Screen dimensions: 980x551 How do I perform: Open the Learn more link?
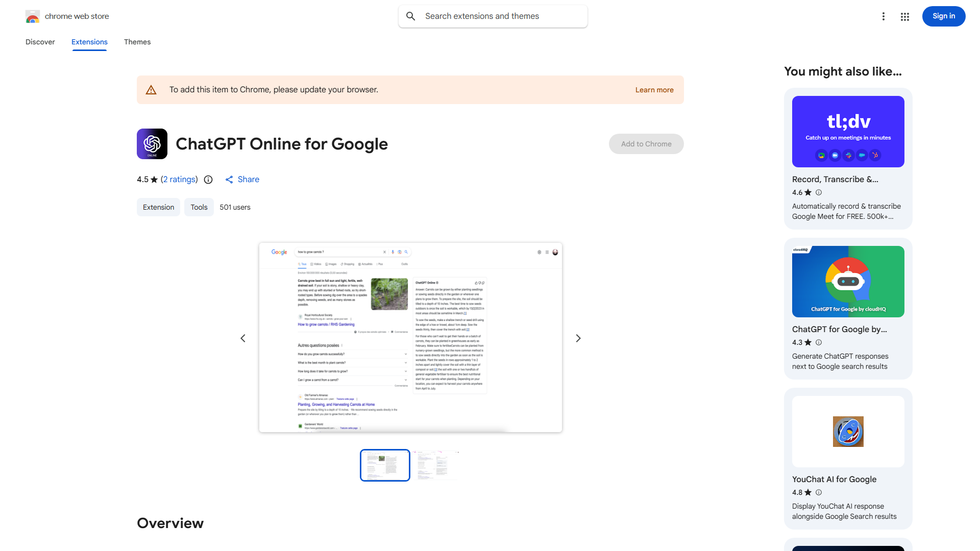coord(654,89)
